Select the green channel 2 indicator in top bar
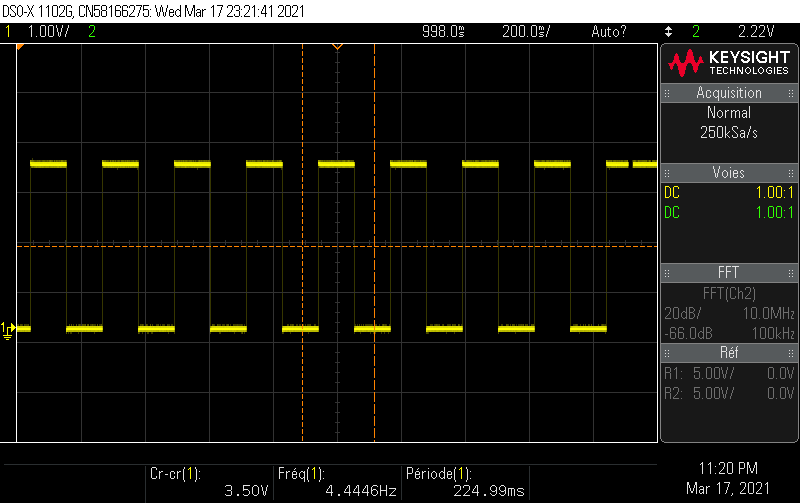Screen dimensions: 800x503 92,32
